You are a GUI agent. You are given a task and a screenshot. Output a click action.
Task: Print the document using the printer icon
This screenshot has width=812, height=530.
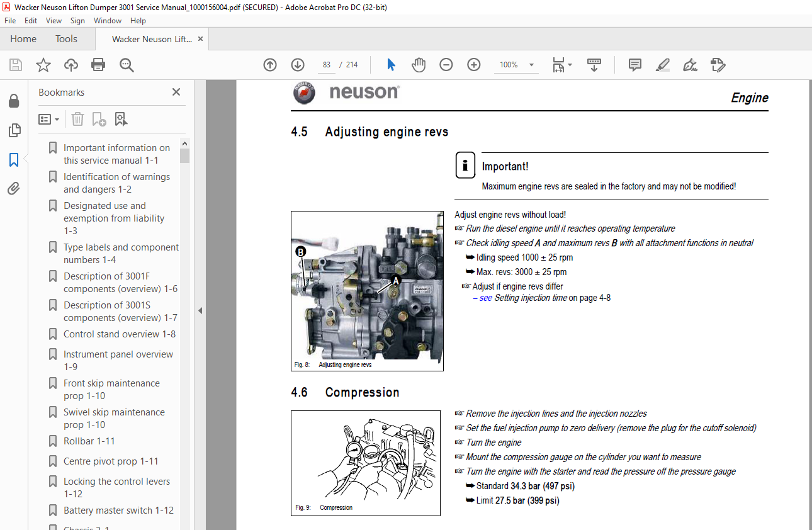[98, 65]
